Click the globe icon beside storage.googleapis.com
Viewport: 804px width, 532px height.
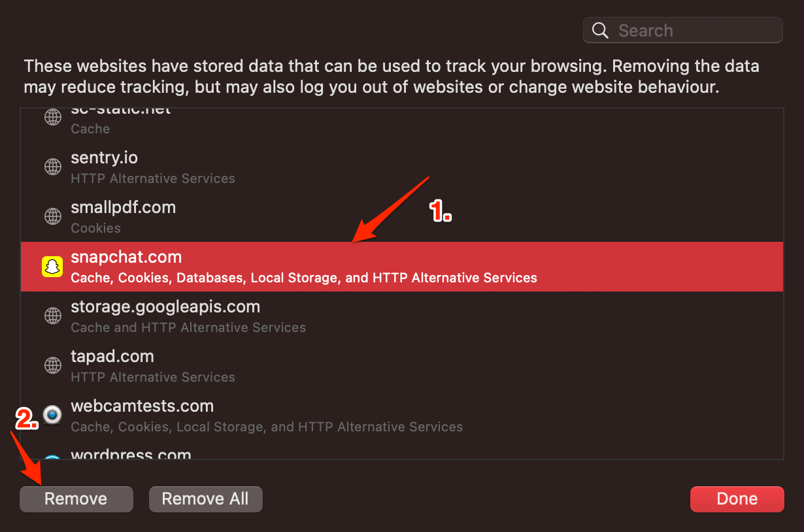tap(52, 316)
